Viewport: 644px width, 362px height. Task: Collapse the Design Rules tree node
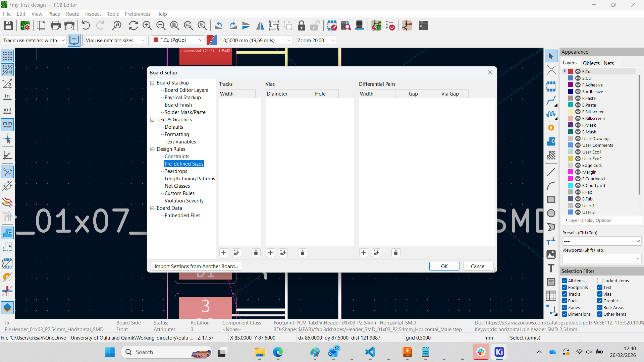pos(152,149)
